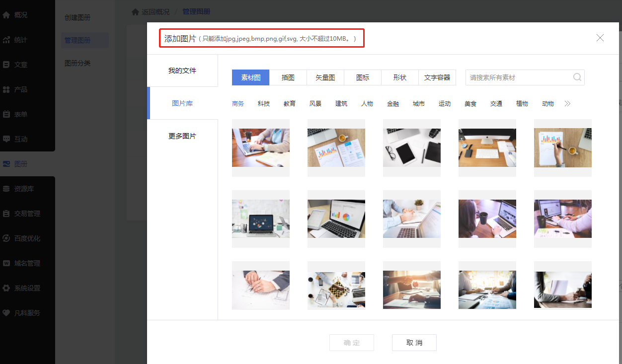Filter by 科技 category
Viewport: 622px width, 364px height.
coord(264,104)
